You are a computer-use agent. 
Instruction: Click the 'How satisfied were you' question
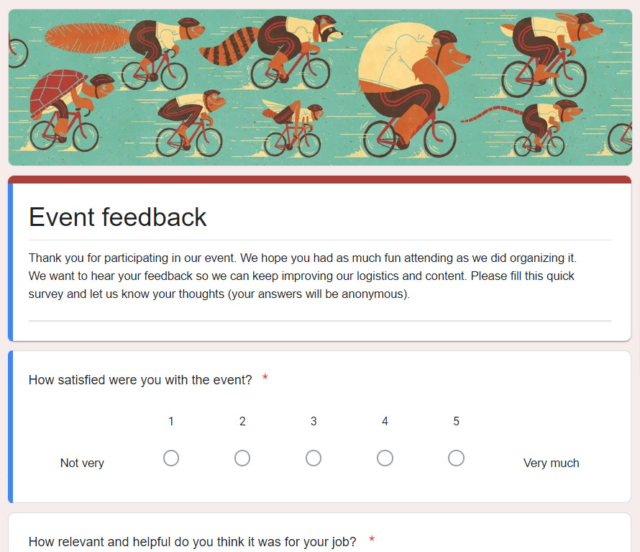[140, 380]
